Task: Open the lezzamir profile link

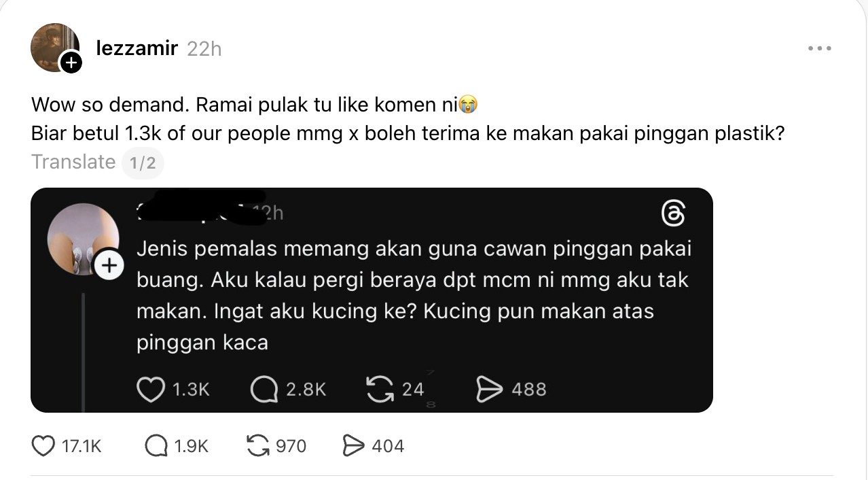Action: tap(137, 49)
